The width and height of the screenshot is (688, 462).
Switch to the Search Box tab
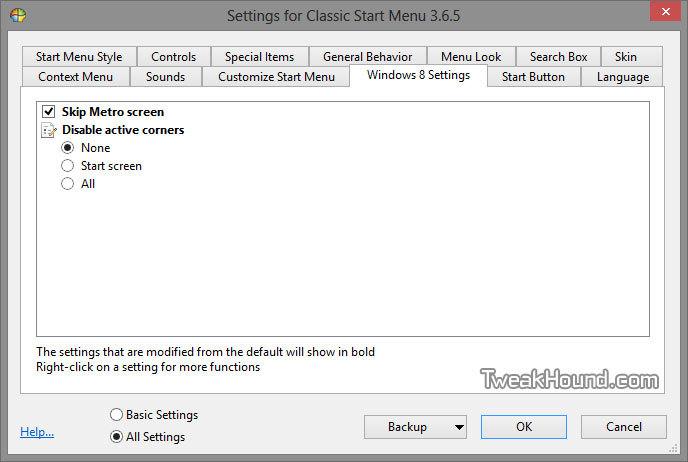559,57
